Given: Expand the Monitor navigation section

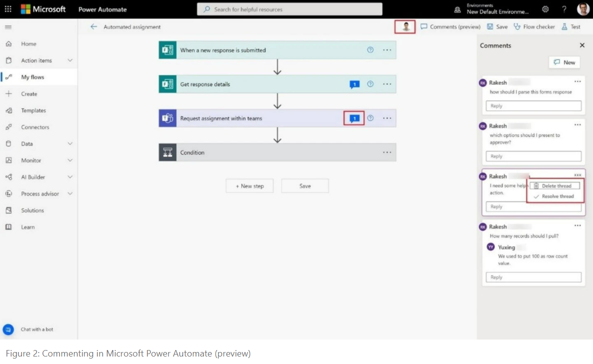Looking at the screenshot, I should (x=70, y=160).
